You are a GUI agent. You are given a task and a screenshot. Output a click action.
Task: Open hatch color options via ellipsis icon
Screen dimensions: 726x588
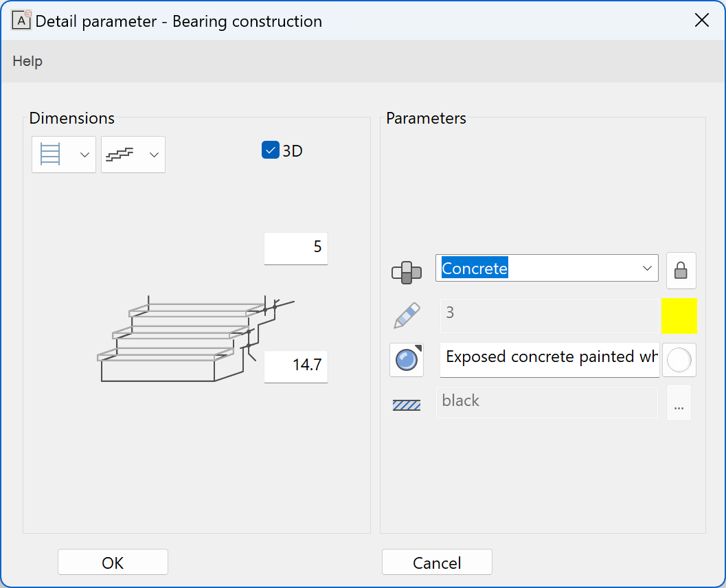point(679,404)
